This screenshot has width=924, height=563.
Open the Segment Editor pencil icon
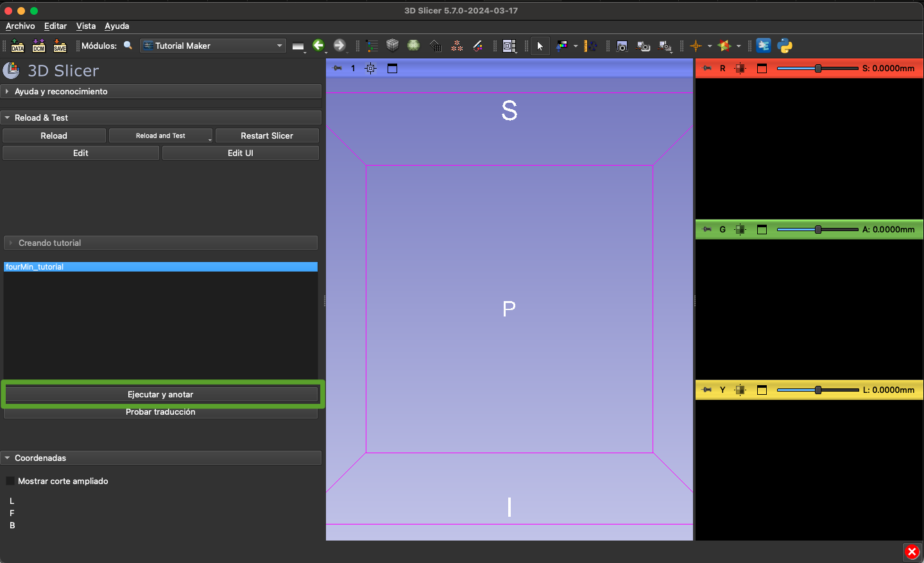(x=478, y=46)
